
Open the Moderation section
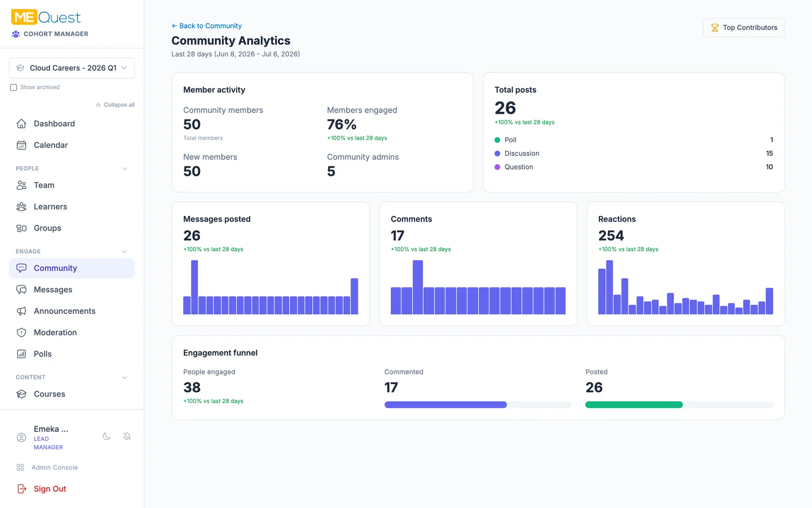click(x=72, y=333)
